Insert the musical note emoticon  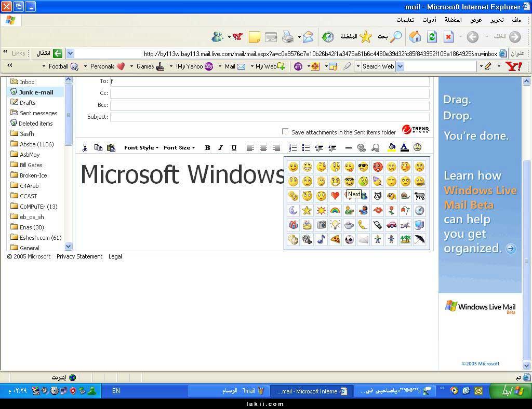[x=321, y=240]
